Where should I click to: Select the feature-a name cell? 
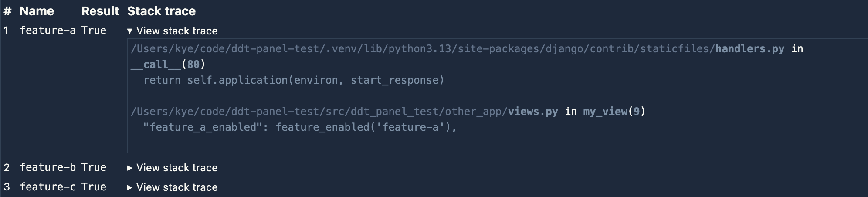(47, 31)
